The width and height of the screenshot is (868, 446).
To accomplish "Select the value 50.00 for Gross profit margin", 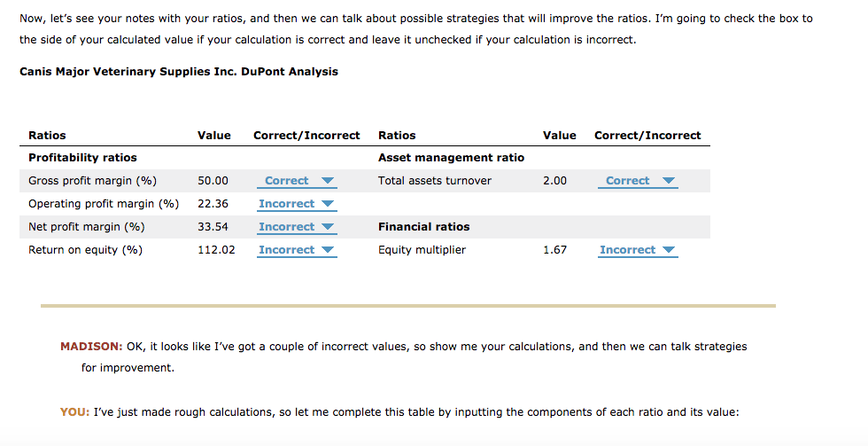I will coord(213,181).
